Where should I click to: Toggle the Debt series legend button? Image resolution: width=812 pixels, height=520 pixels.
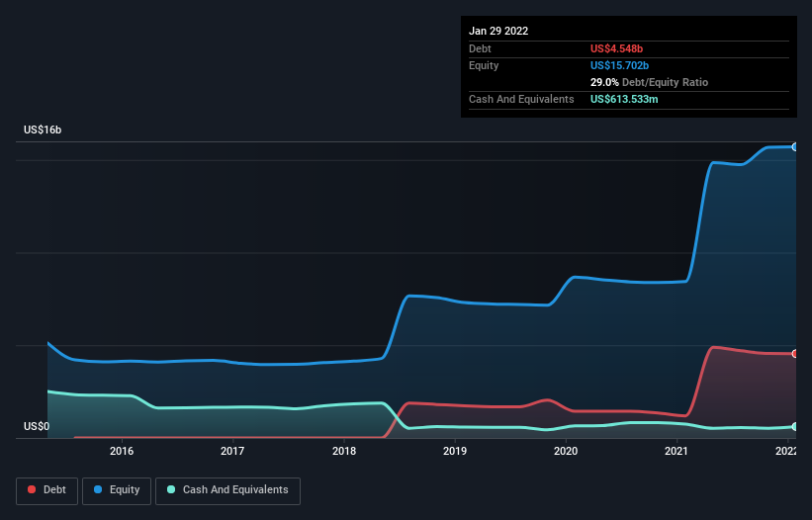(46, 490)
